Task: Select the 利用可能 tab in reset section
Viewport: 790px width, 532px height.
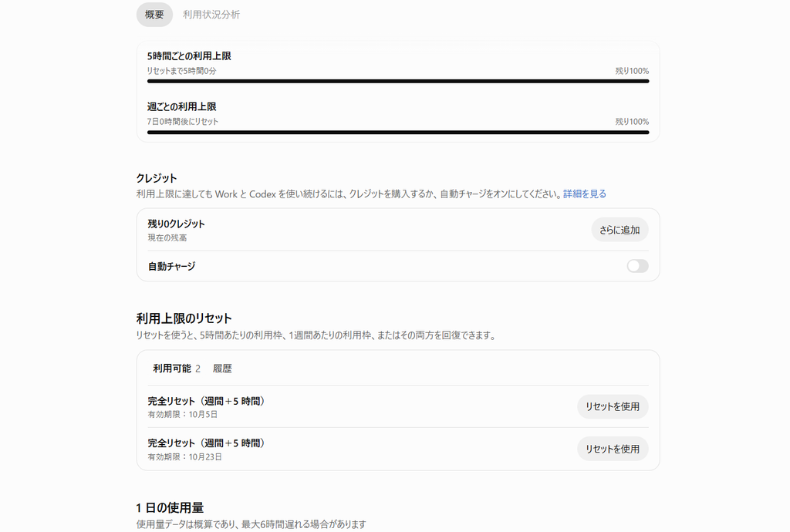Action: (177, 369)
